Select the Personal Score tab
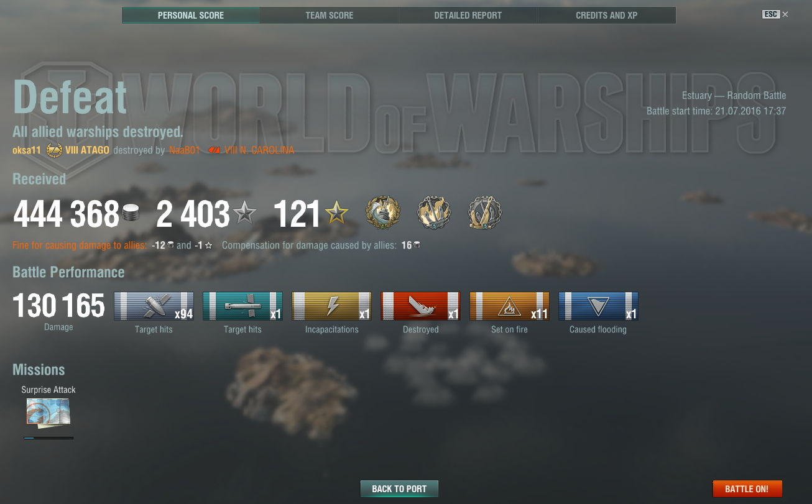812x504 pixels. [x=191, y=15]
